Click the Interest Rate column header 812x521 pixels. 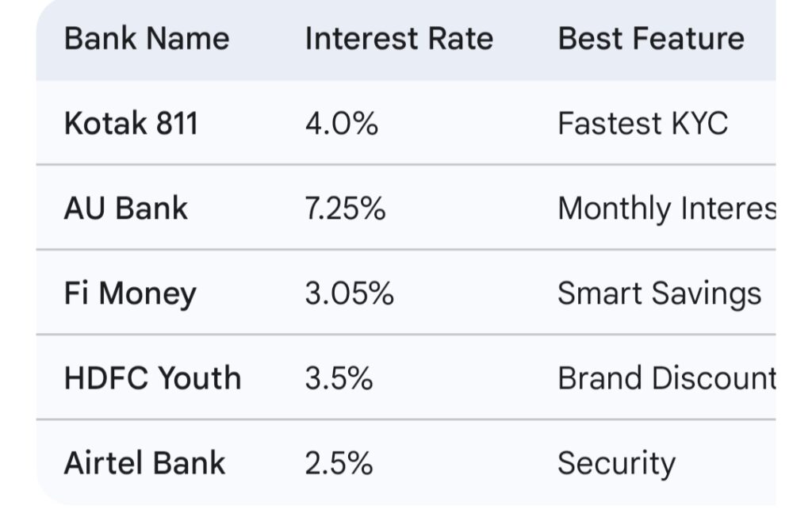coord(399,38)
